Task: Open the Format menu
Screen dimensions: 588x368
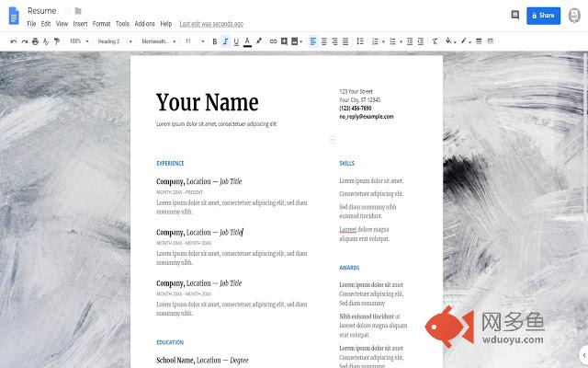Action: tap(101, 24)
